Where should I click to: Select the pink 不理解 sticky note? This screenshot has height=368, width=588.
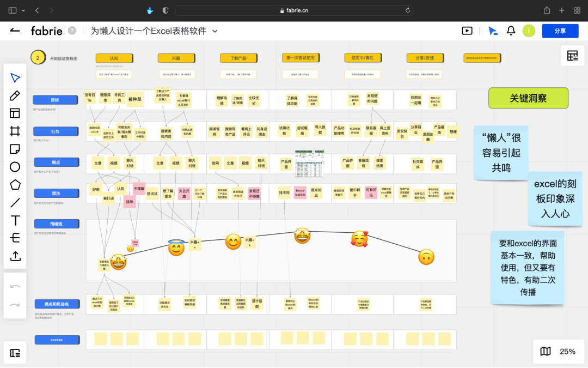coord(139,189)
